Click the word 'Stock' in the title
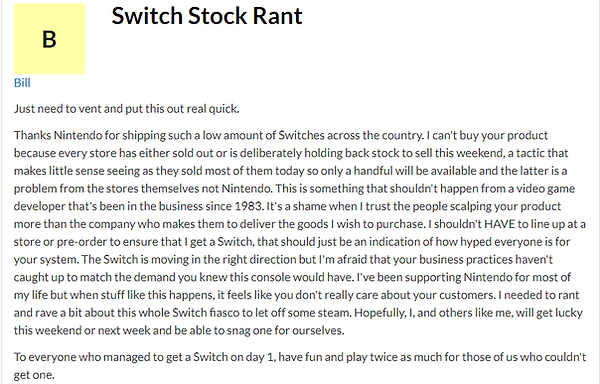Screen dimensions: 600x384 [217, 16]
